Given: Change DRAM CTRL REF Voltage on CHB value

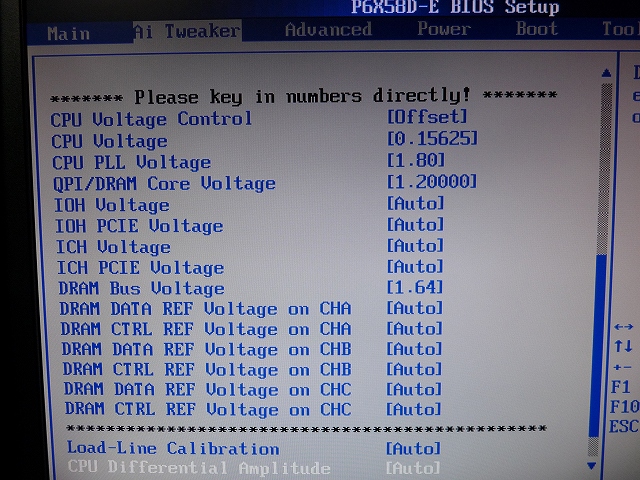Looking at the screenshot, I should [x=414, y=369].
